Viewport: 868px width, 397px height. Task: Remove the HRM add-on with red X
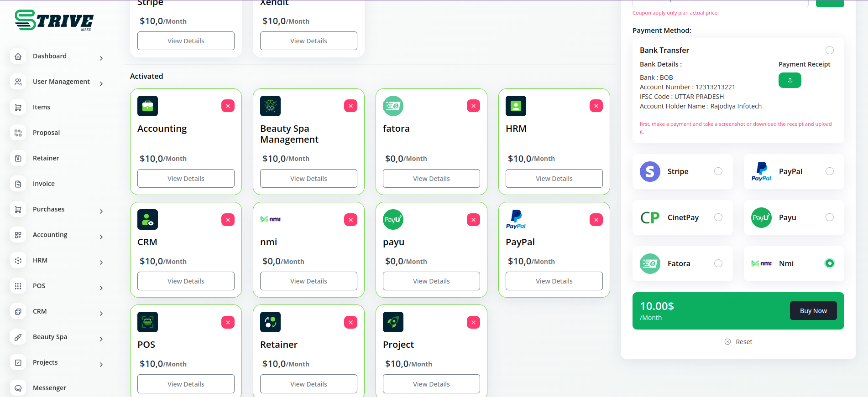pos(596,106)
